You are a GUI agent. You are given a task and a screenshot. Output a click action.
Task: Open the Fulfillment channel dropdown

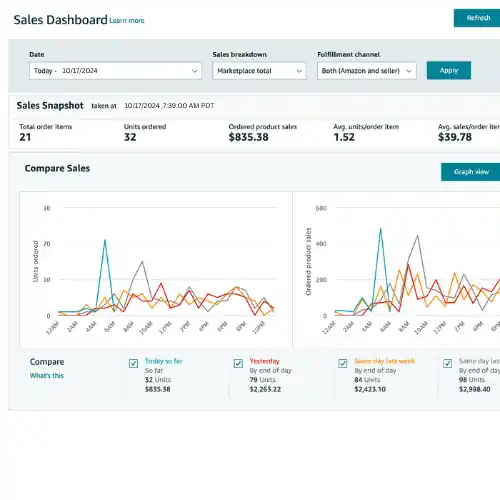point(367,71)
